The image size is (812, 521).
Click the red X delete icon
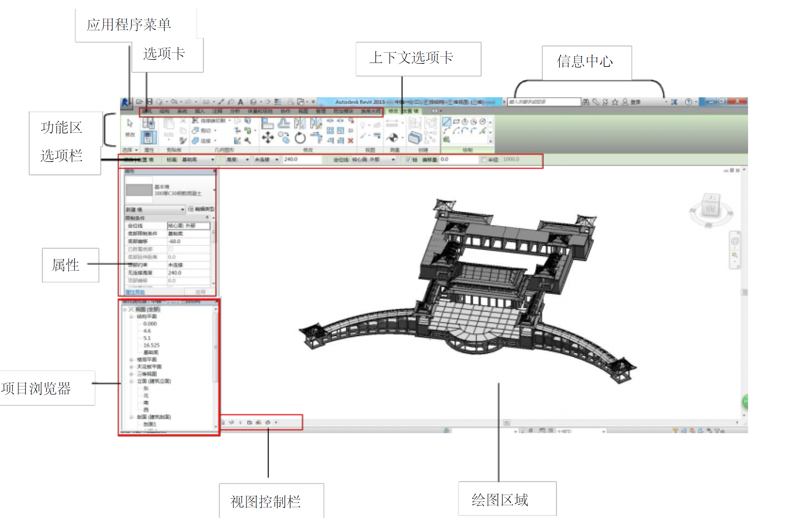[351, 141]
